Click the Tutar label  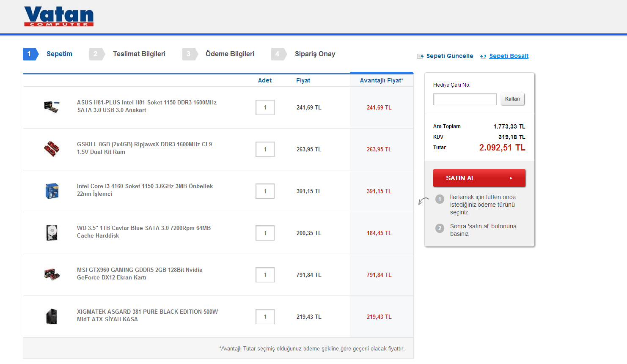[440, 148]
